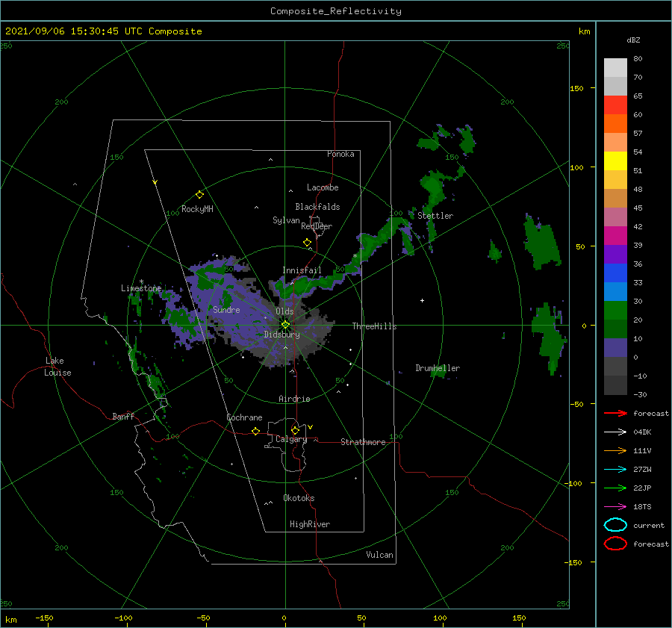Click the Sundre label
This screenshot has height=628, width=672.
pyautogui.click(x=226, y=310)
